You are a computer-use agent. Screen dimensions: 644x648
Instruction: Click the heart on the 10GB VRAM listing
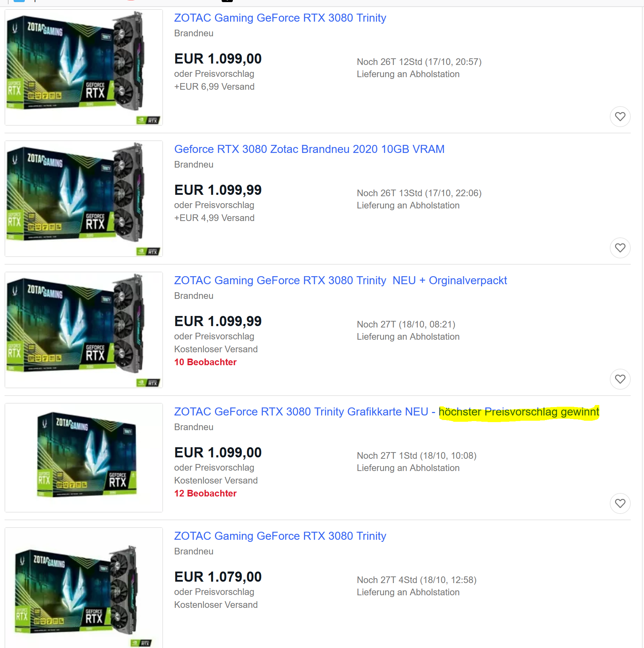(x=620, y=248)
